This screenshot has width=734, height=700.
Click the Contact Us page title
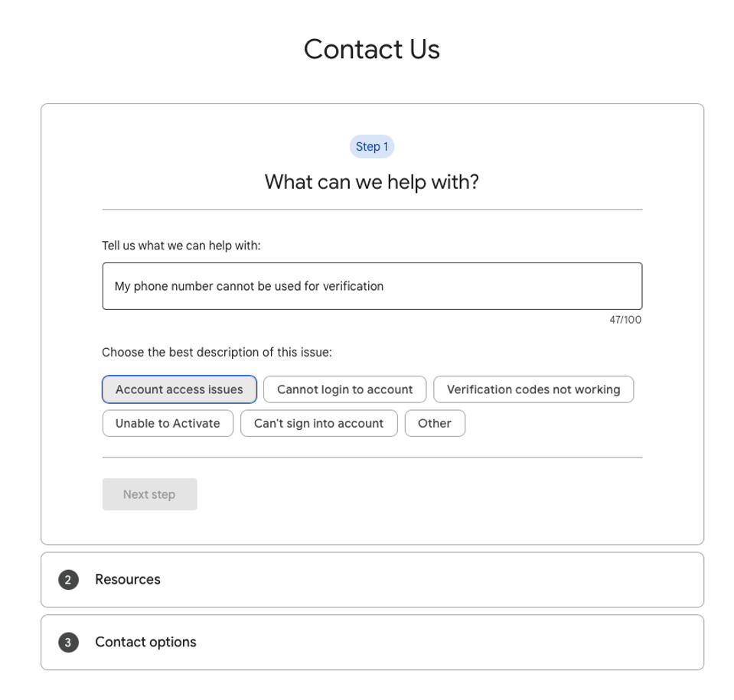(x=372, y=50)
